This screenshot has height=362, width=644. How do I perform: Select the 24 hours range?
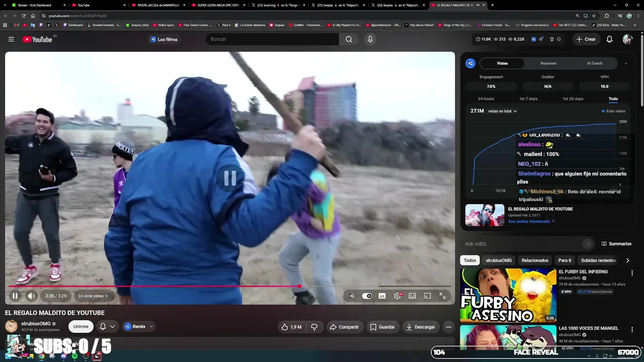pyautogui.click(x=486, y=99)
